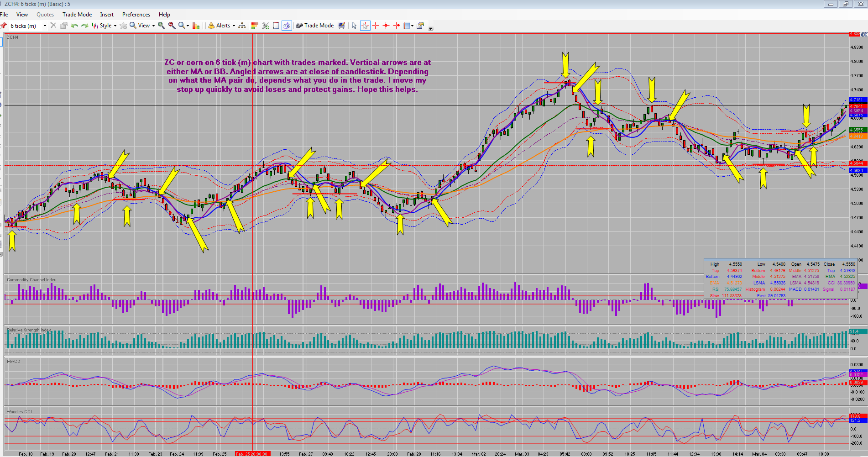
Task: Open the Help menu
Action: [x=164, y=15]
